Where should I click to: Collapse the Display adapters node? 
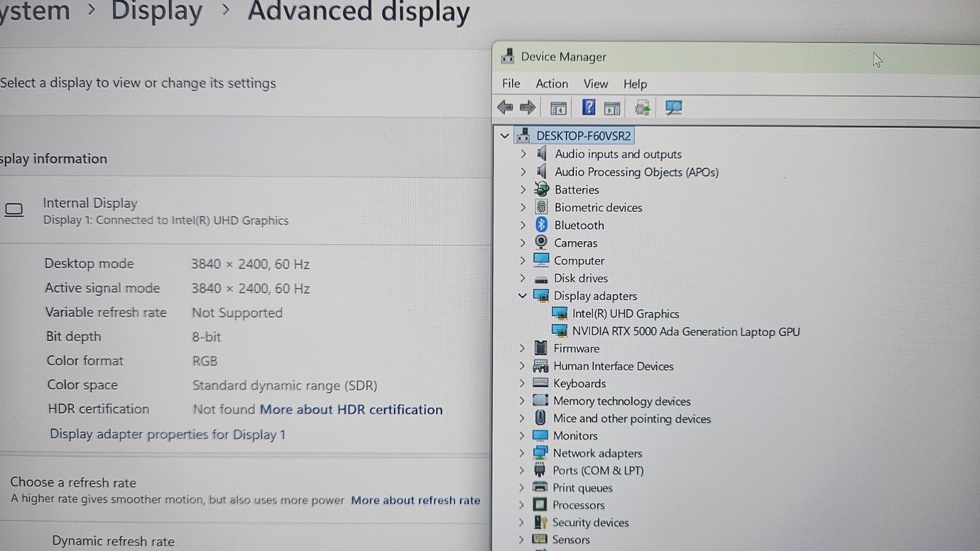[522, 296]
